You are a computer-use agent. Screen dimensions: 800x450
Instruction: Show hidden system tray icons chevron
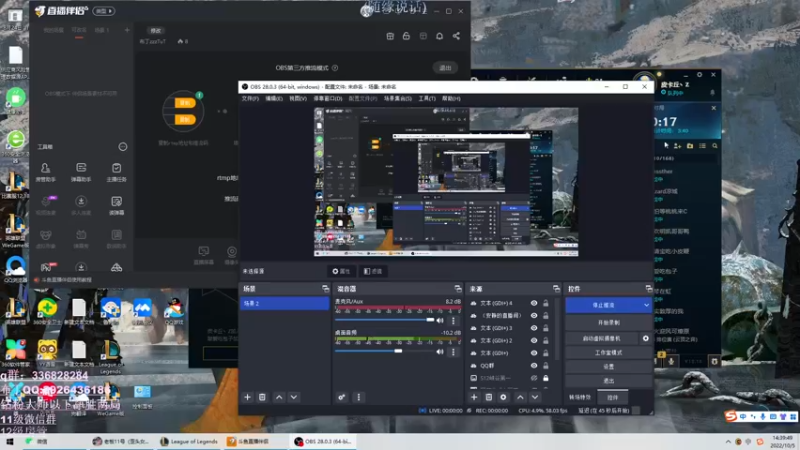pyautogui.click(x=728, y=442)
